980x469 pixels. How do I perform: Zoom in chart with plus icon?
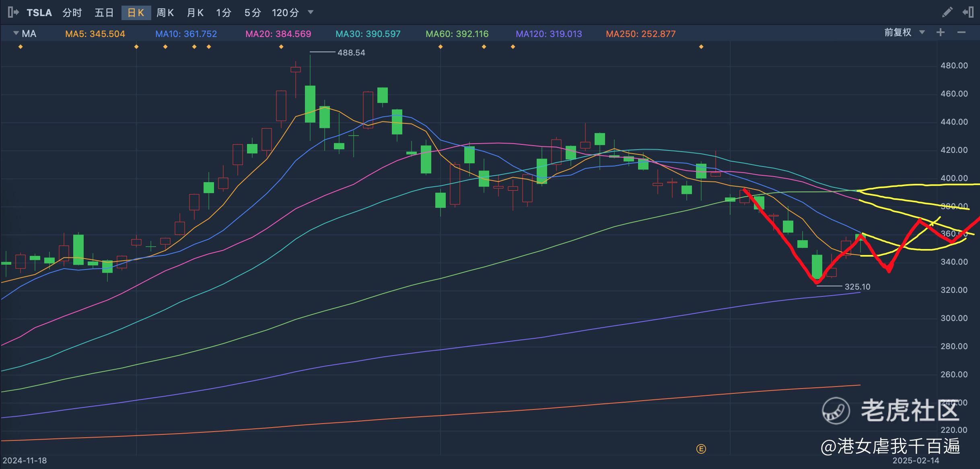coord(940,33)
